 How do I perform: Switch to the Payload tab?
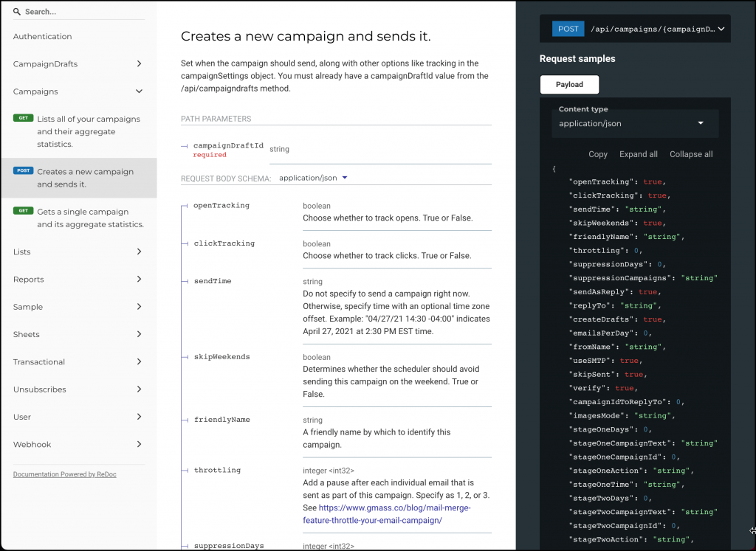click(569, 84)
